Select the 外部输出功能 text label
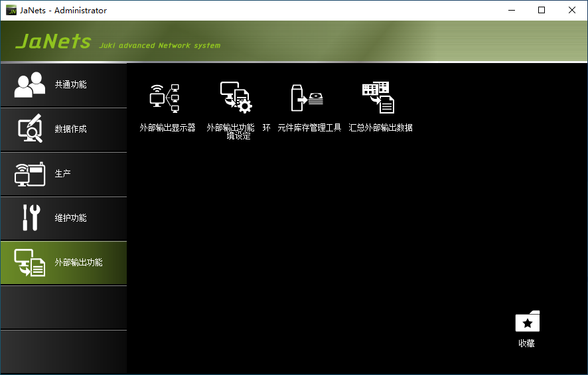588x375 pixels. click(78, 263)
